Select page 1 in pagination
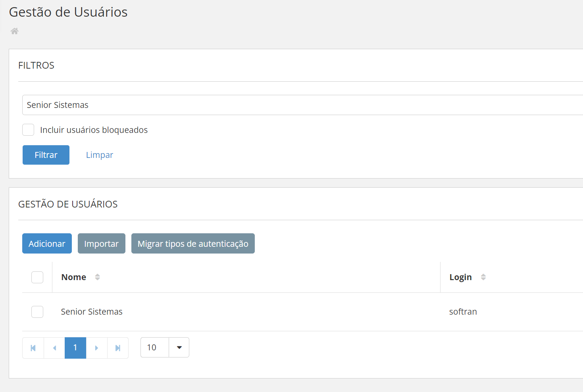 [75, 348]
